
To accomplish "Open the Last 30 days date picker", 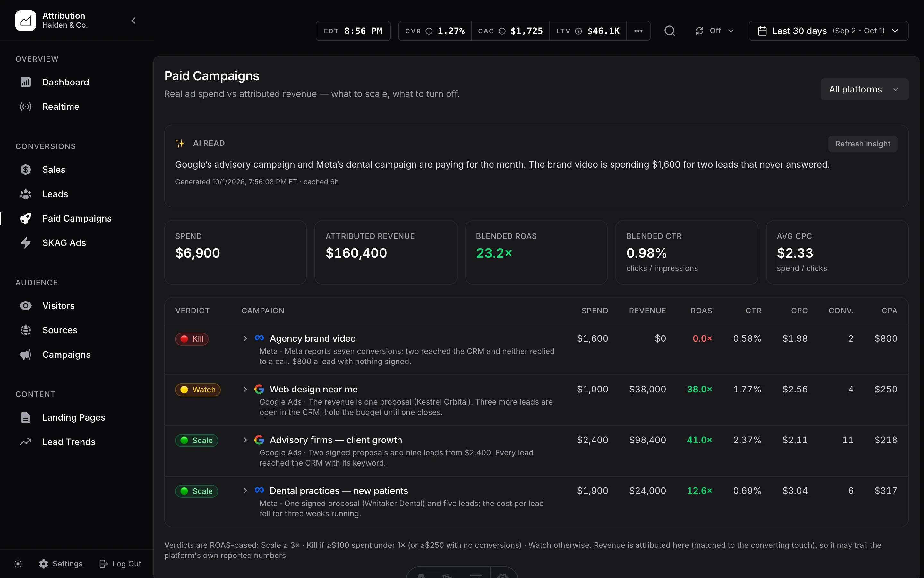I will [x=828, y=31].
